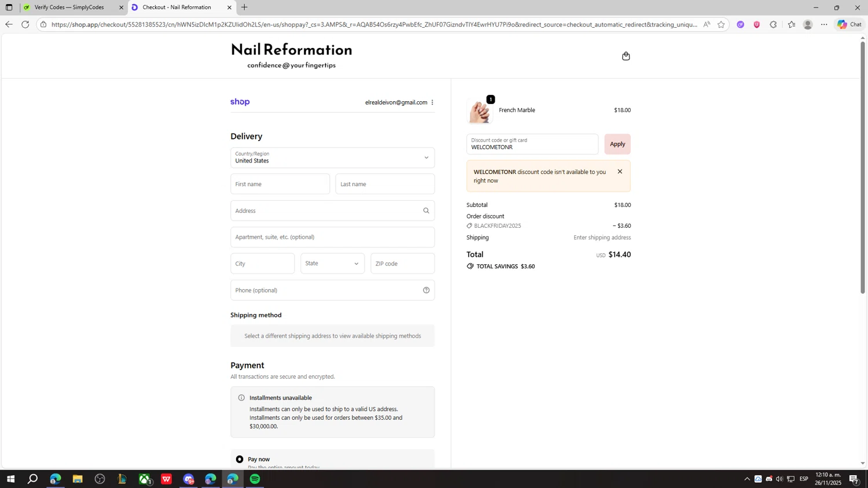Toggle read aloud icon in address bar
This screenshot has height=488, width=868.
pos(707,24)
